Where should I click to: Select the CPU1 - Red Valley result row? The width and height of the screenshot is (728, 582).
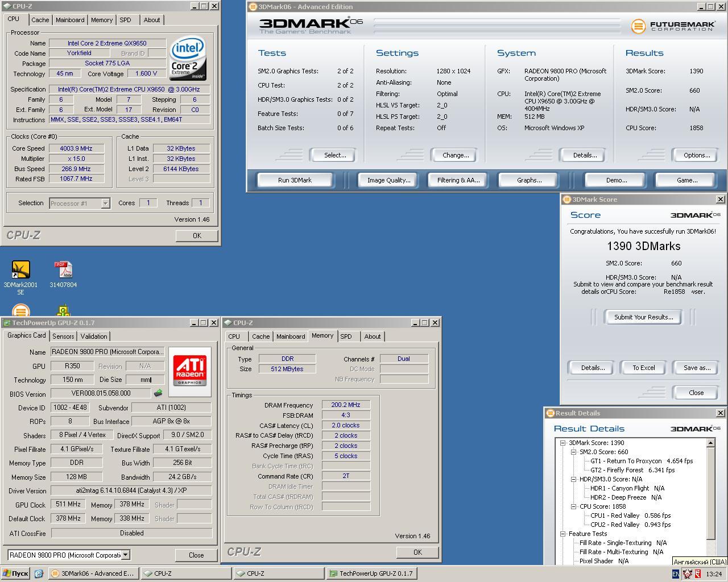click(630, 516)
